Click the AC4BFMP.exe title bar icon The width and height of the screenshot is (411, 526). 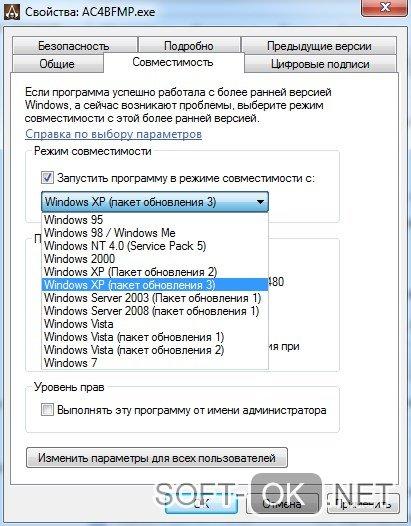pos(12,12)
